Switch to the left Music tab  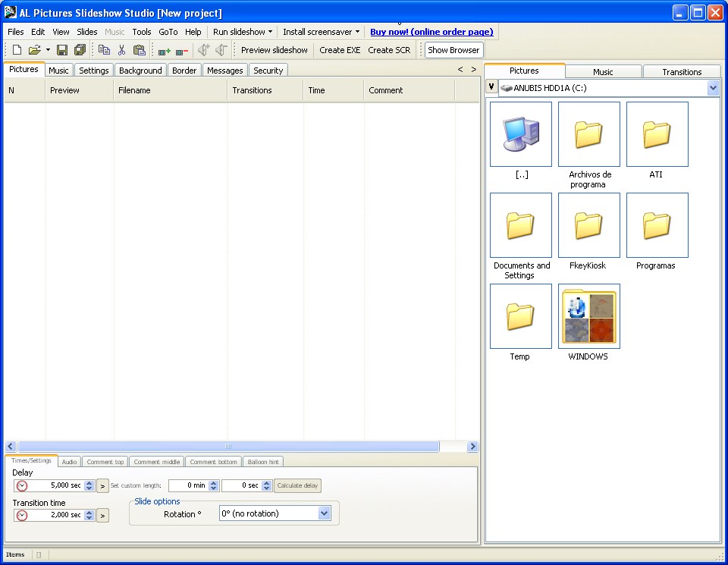58,70
